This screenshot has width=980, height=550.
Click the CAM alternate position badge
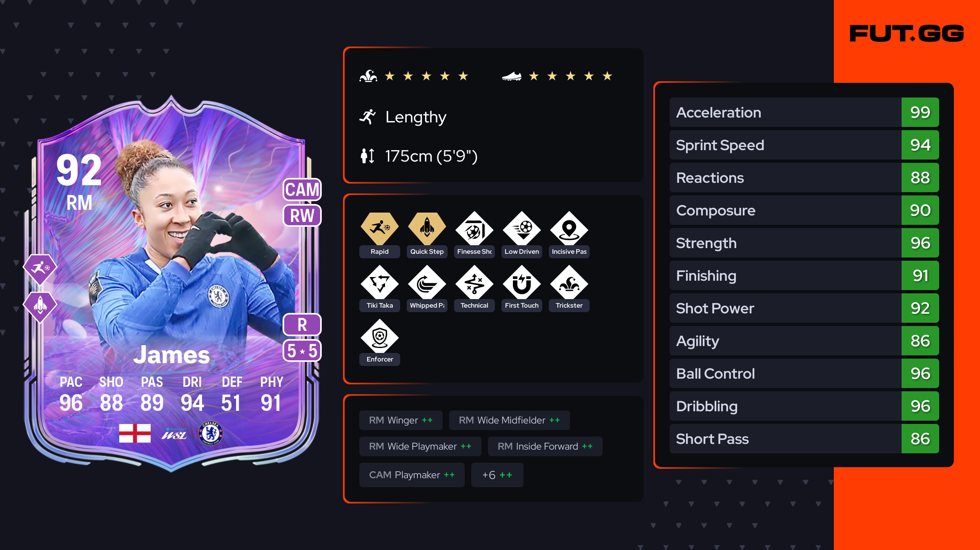click(302, 190)
